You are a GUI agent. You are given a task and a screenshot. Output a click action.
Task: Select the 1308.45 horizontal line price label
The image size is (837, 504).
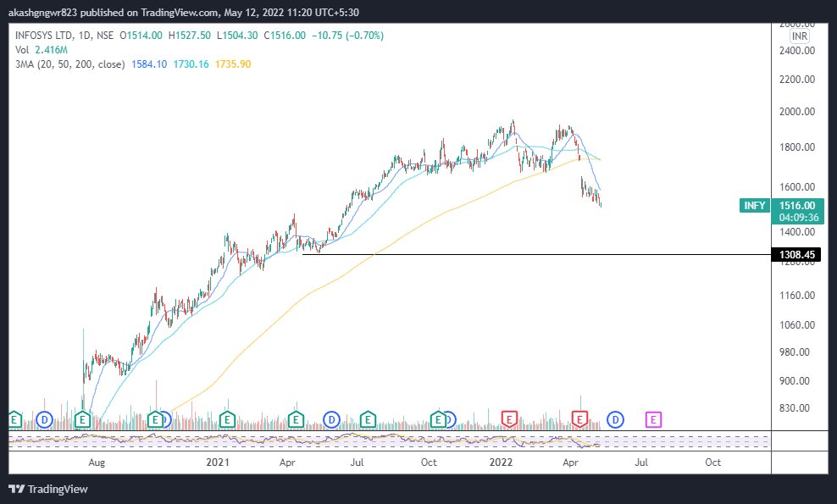click(x=796, y=255)
